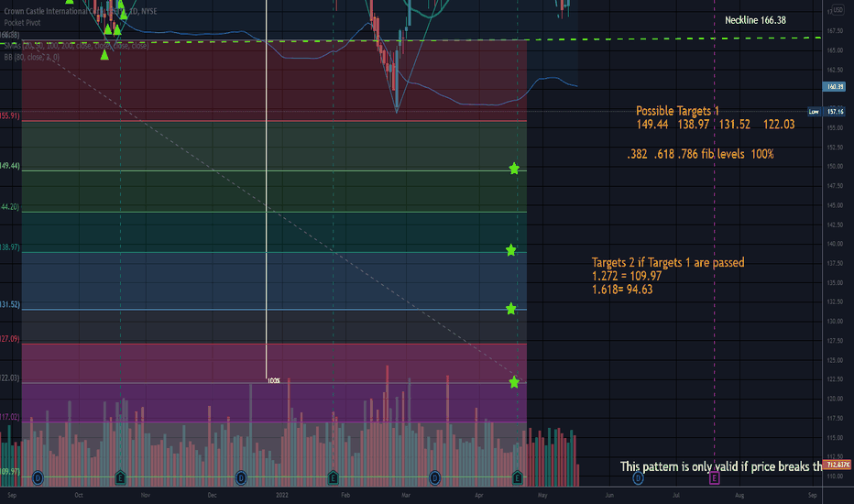Click the May label on time axis

[x=542, y=495]
